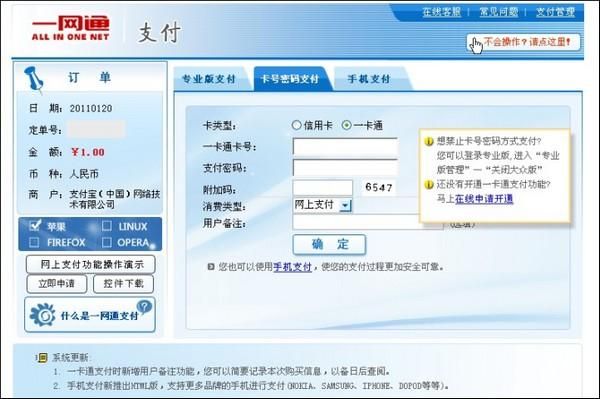Check the FIREFOX checkbox
This screenshot has height=399, width=600.
point(34,242)
